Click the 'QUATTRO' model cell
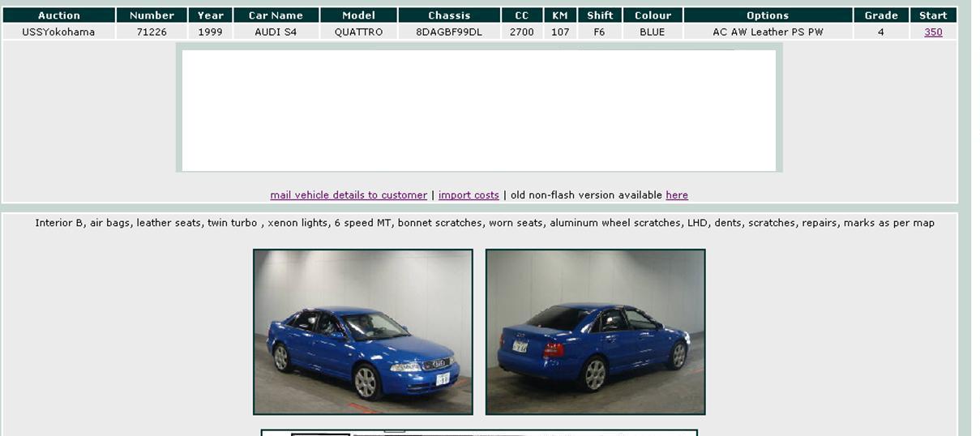The width and height of the screenshot is (980, 436). pos(358,32)
